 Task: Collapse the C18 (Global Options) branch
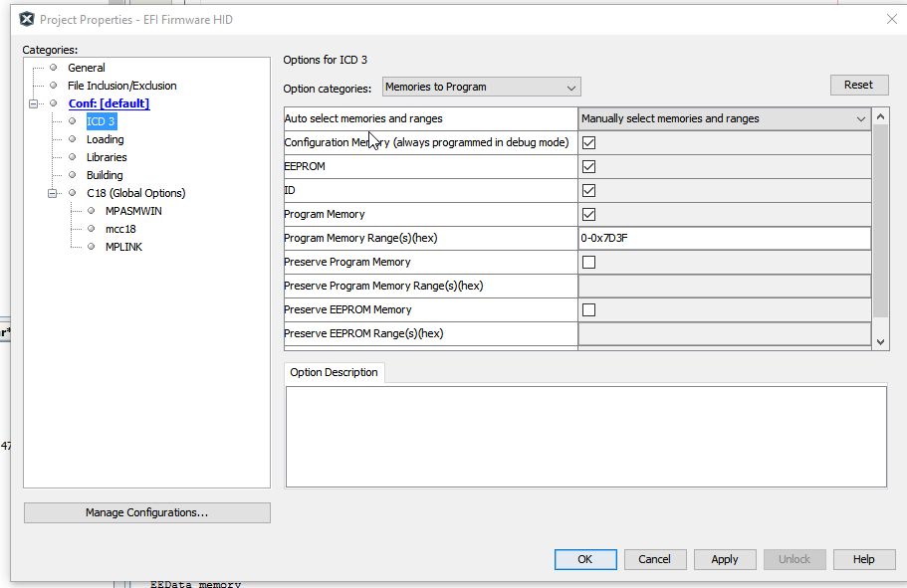52,193
